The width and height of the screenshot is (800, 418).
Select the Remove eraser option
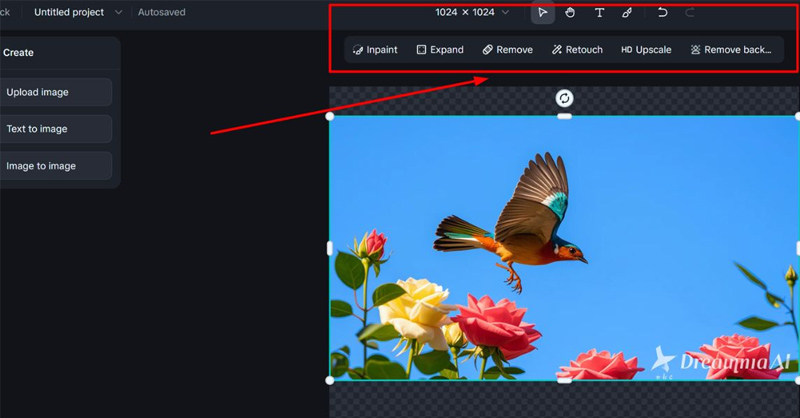pos(507,50)
